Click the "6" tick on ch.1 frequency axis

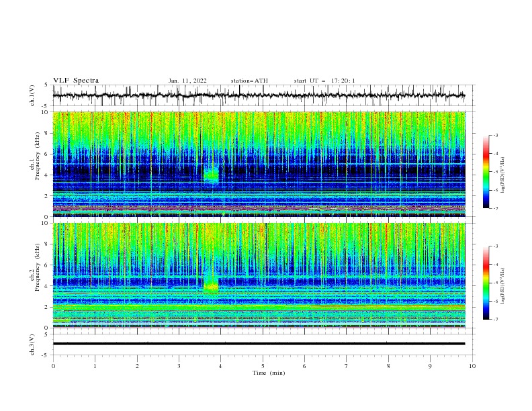click(47, 154)
